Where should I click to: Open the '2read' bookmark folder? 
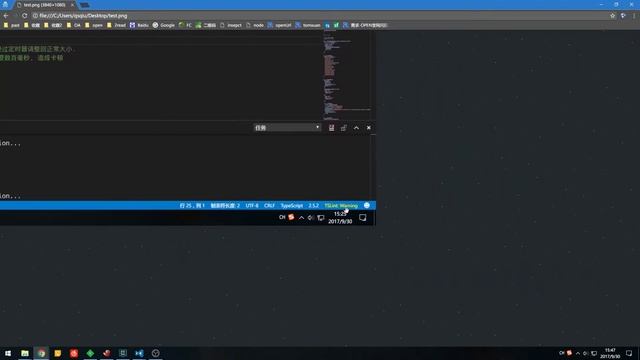coord(116,25)
